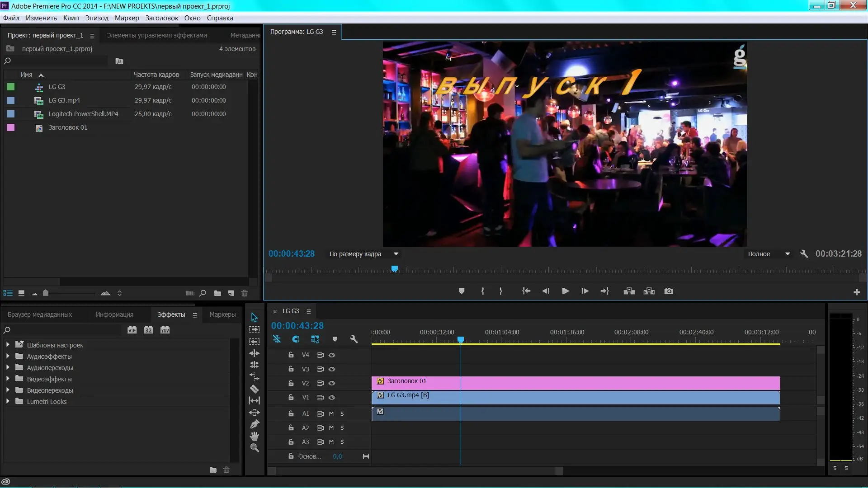868x488 pixels.
Task: Select Logitech PowerShell.MP4 in project panel
Action: tap(83, 114)
